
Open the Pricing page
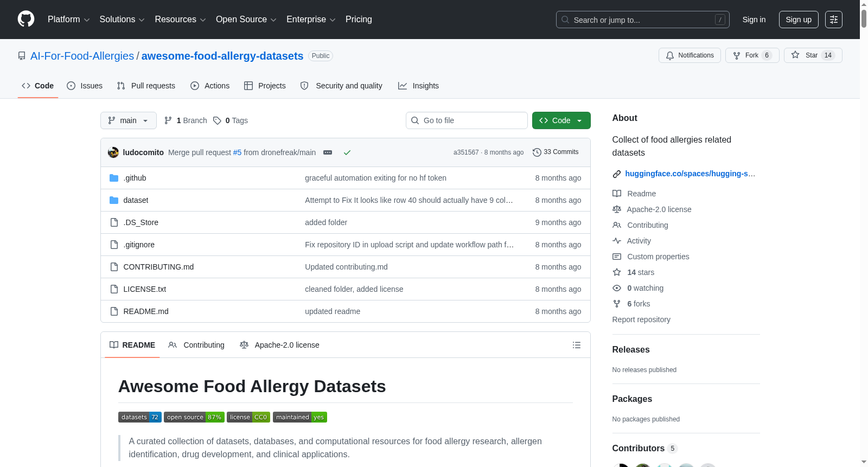pyautogui.click(x=359, y=20)
